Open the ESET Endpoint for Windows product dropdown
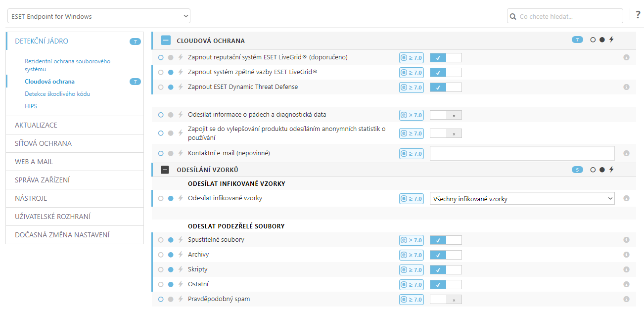This screenshot has width=644, height=309. (x=99, y=16)
